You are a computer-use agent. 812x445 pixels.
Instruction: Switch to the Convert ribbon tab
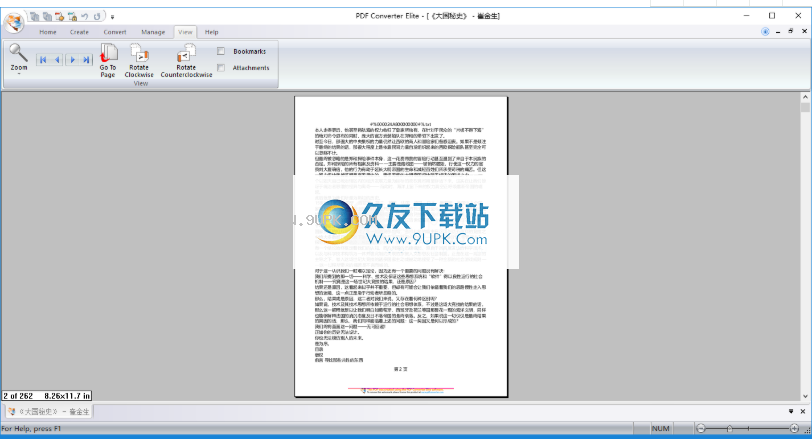[114, 32]
